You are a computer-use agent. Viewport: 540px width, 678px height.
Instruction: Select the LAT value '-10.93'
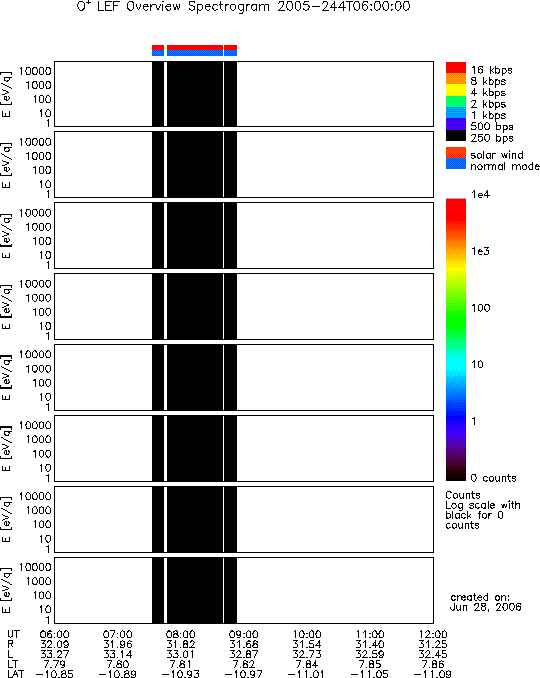click(181, 674)
